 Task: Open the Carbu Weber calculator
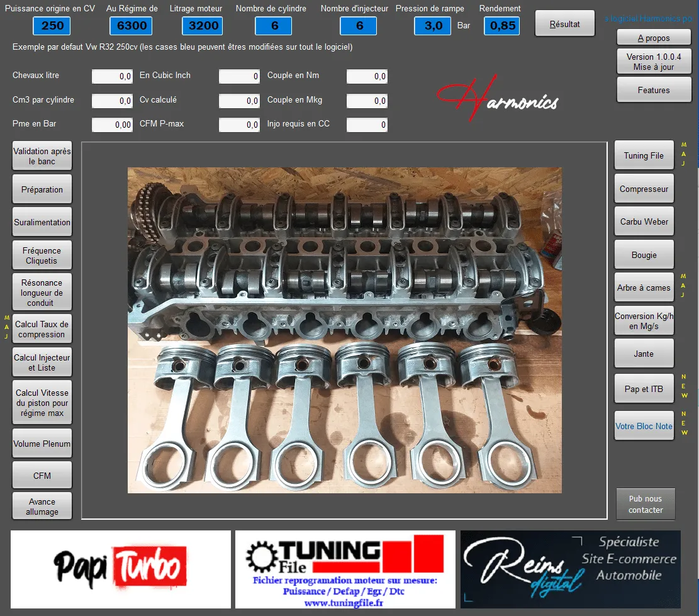(644, 221)
